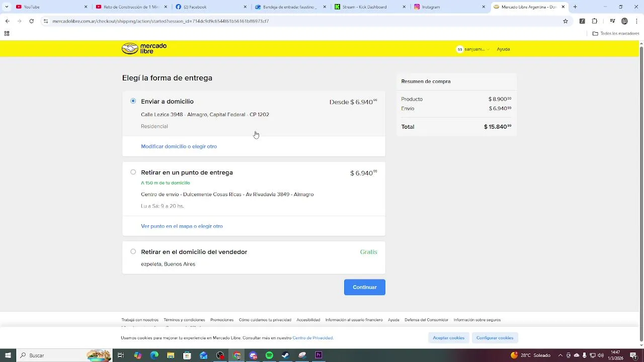
Task: Open Microsoft Store from taskbar
Action: (x=187, y=355)
